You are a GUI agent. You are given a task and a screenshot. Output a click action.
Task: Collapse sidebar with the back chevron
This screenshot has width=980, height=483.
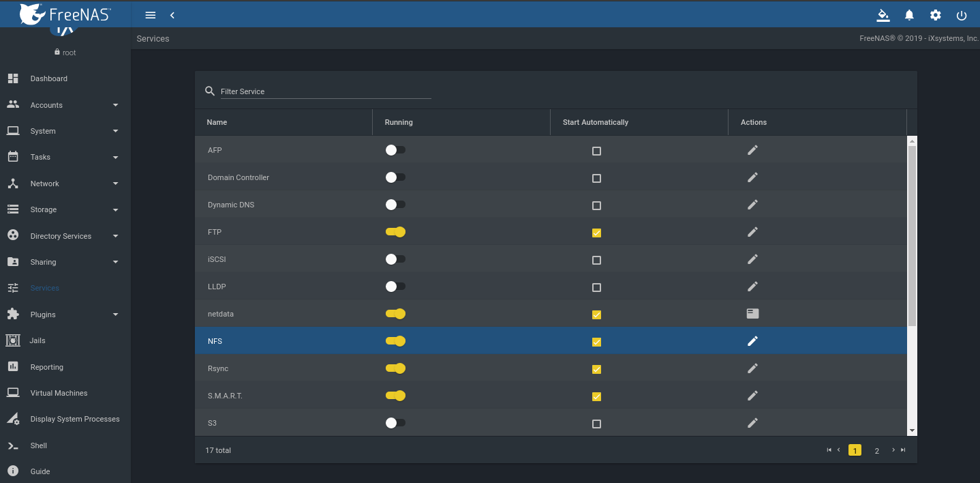tap(172, 15)
